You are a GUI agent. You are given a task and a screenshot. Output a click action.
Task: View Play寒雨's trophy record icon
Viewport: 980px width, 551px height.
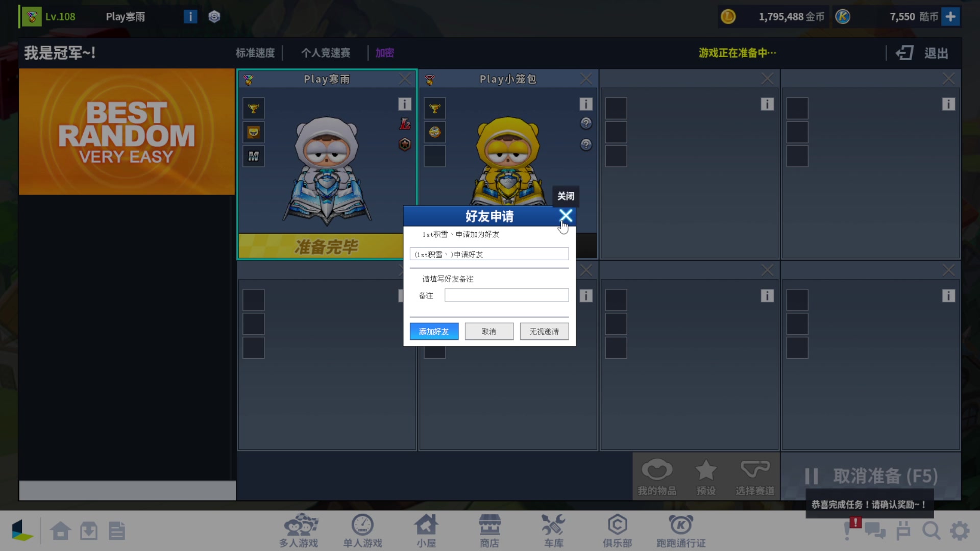[x=254, y=108]
